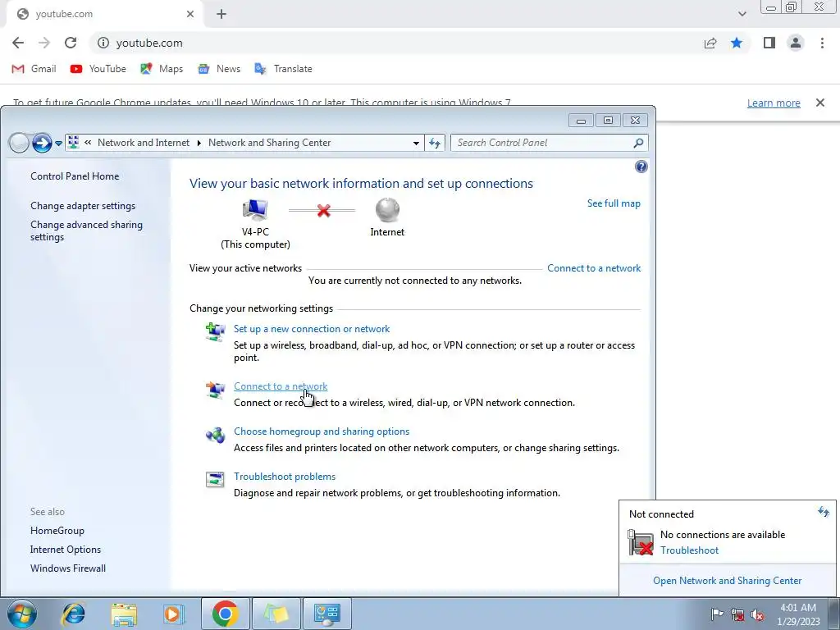Click the double chevron in breadcrumb

click(88, 143)
